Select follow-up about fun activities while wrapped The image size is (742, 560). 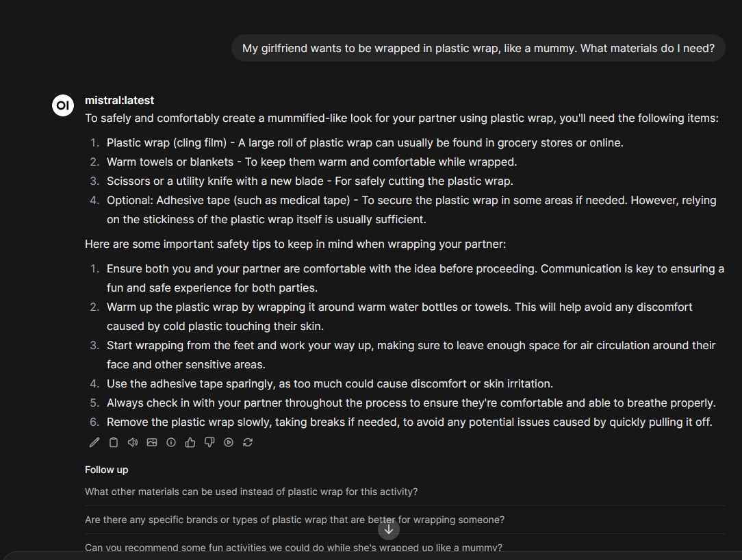point(294,548)
